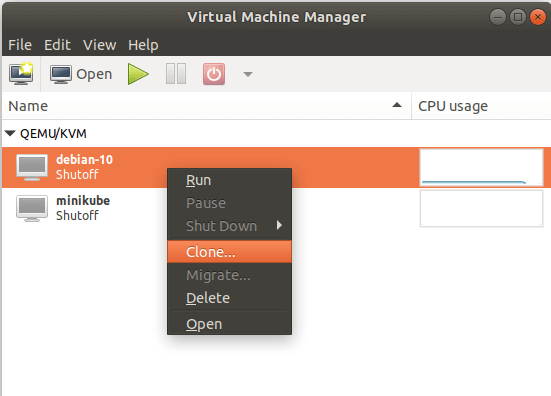Pause the VM using toolbar pause icon
This screenshot has width=551, height=396.
click(x=176, y=74)
